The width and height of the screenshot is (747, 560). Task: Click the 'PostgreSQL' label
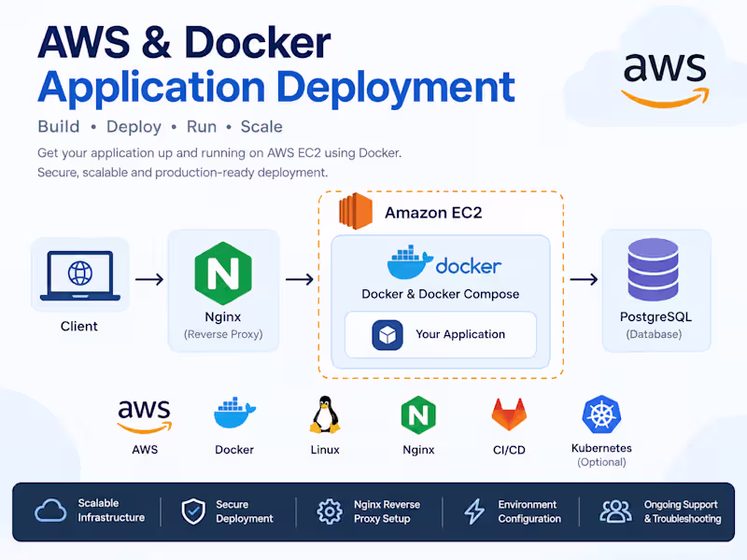coord(655,317)
